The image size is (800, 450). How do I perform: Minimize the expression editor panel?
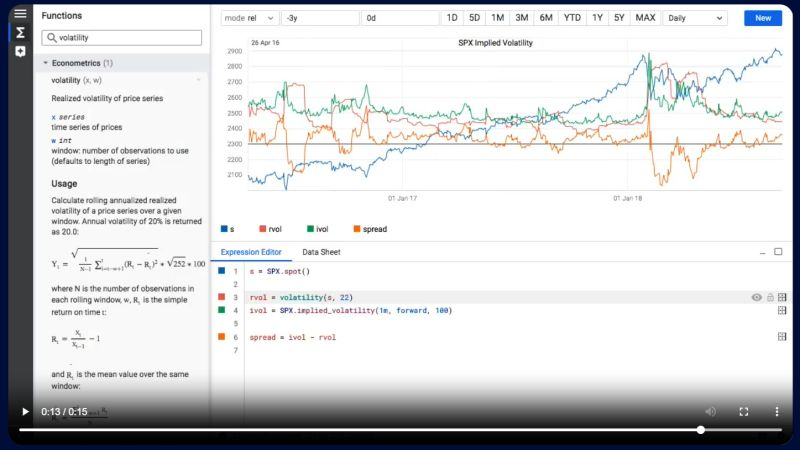click(763, 252)
